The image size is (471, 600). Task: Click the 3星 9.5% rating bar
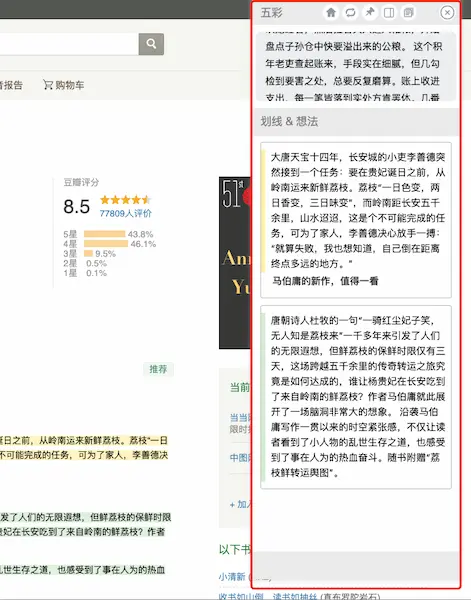click(x=90, y=254)
